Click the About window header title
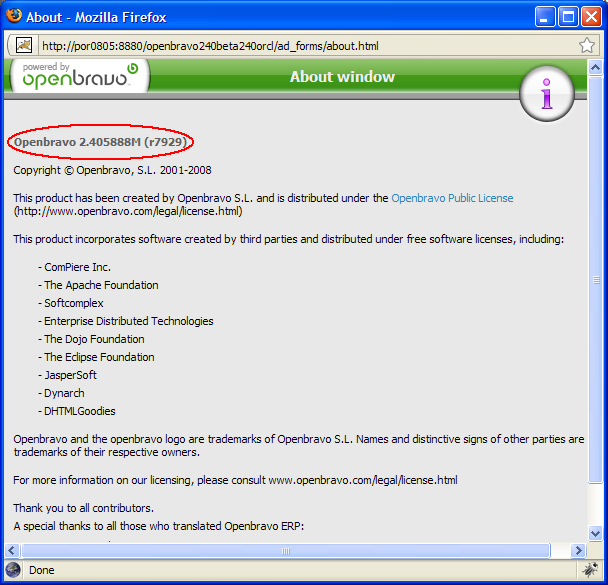This screenshot has width=608, height=585. [x=342, y=77]
